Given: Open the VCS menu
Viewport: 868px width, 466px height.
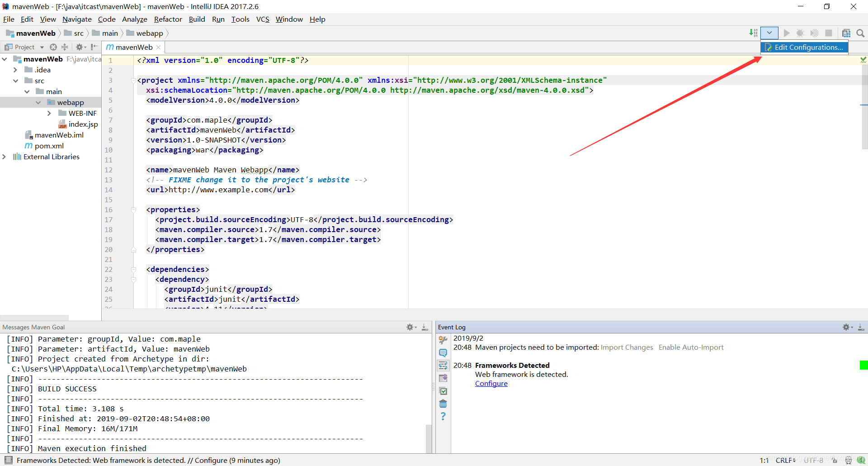Looking at the screenshot, I should [x=263, y=19].
